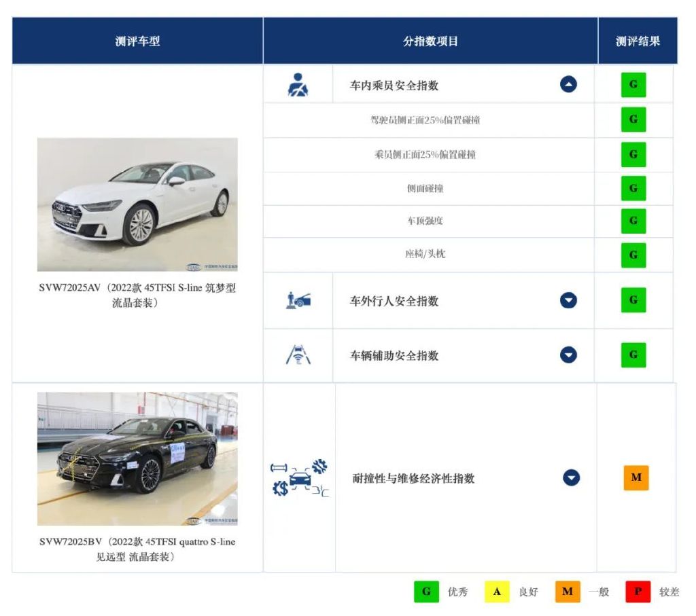Image resolution: width=696 pixels, height=616 pixels.
Task: Click the 测评车型 column header
Action: [x=137, y=40]
